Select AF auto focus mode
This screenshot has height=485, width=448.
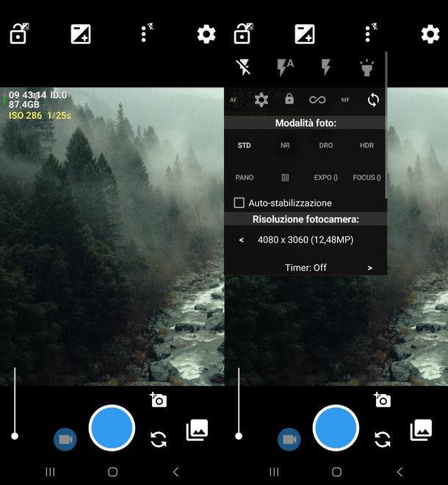pyautogui.click(x=234, y=100)
